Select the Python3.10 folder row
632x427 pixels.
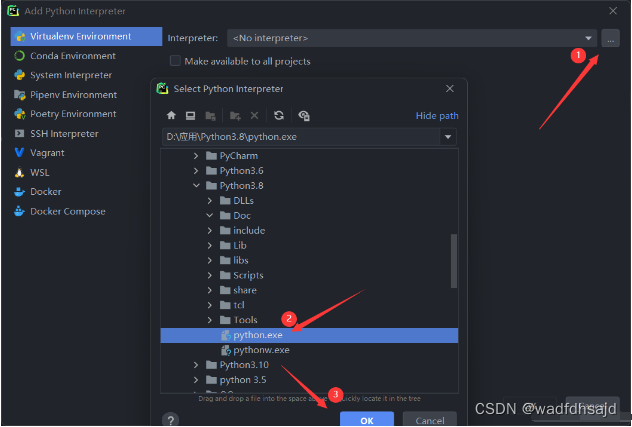309,365
